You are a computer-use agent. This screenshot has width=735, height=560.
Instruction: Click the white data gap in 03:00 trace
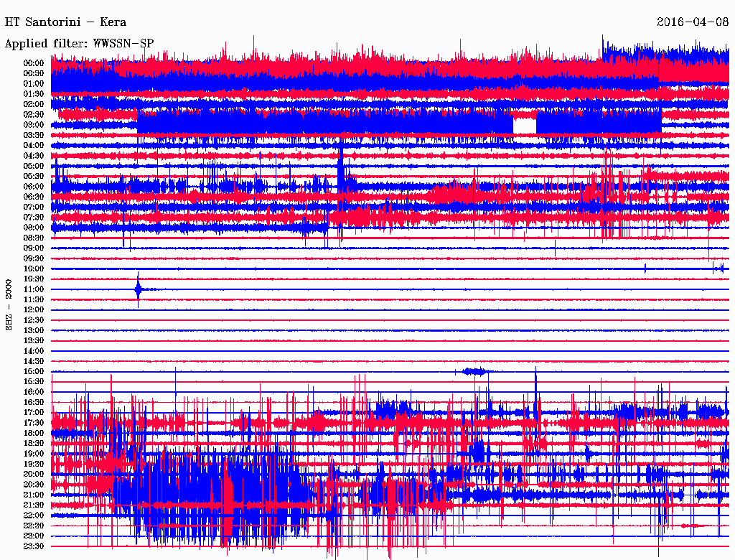[525, 125]
